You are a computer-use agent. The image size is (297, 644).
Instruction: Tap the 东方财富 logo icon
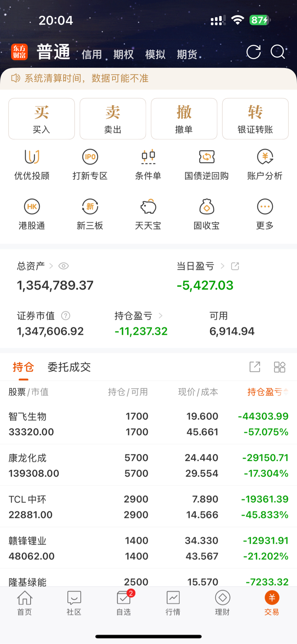[x=19, y=52]
